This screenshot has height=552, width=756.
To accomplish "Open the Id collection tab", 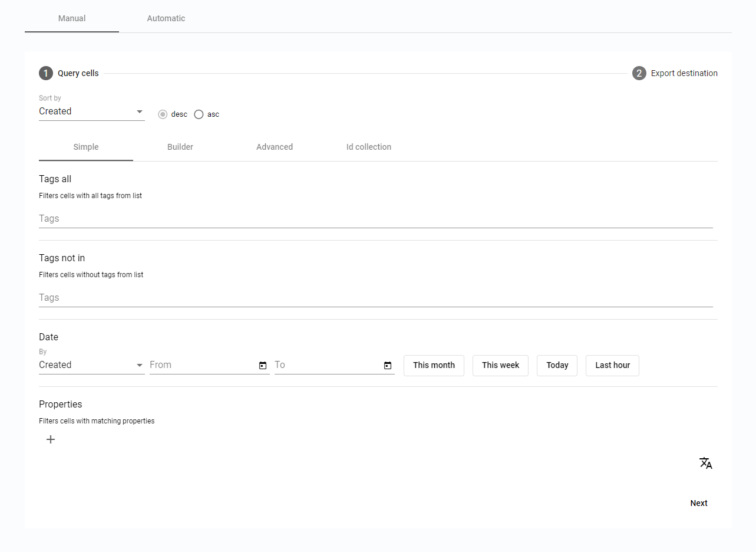I will tap(369, 147).
